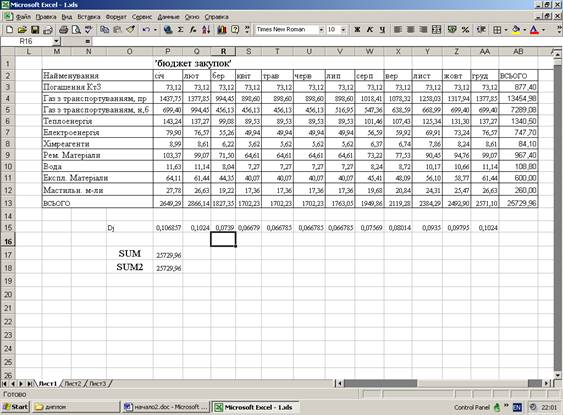Open the Формат menu

pyautogui.click(x=116, y=17)
